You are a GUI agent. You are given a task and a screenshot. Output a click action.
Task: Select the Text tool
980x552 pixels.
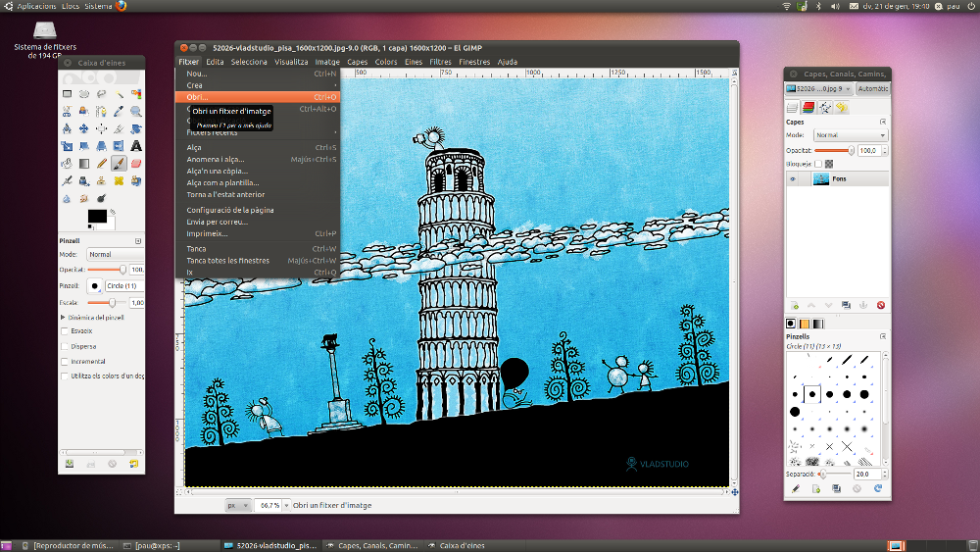135,146
